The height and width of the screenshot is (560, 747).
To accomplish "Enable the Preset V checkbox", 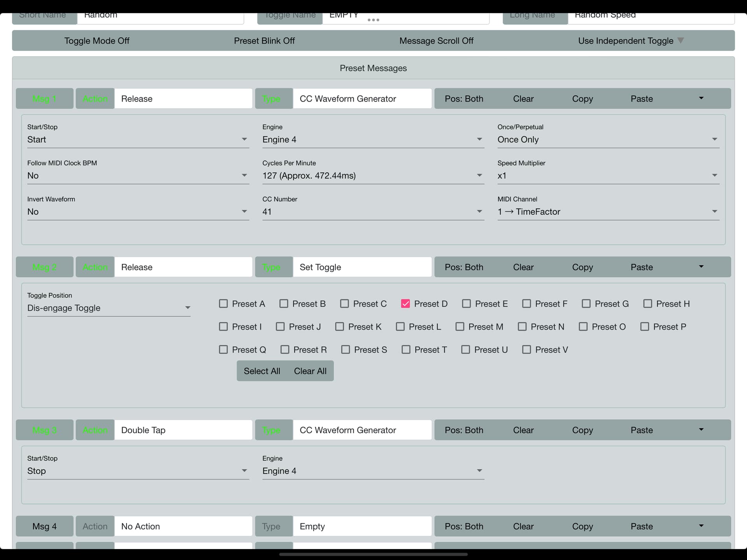I will click(x=526, y=349).
